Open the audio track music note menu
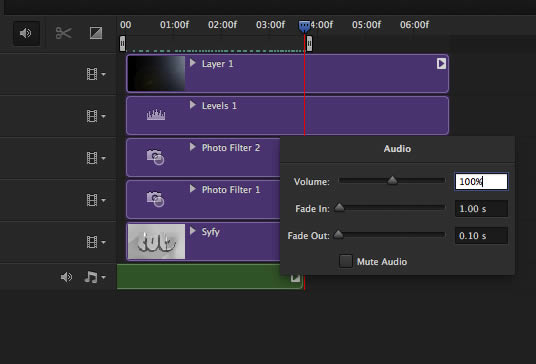The height and width of the screenshot is (364, 536). pyautogui.click(x=95, y=277)
